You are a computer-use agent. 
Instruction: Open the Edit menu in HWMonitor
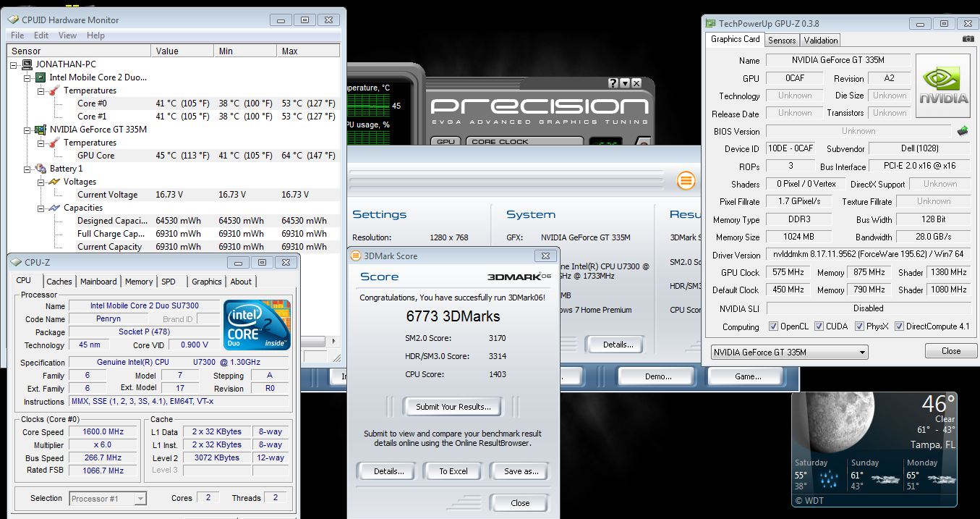point(41,35)
